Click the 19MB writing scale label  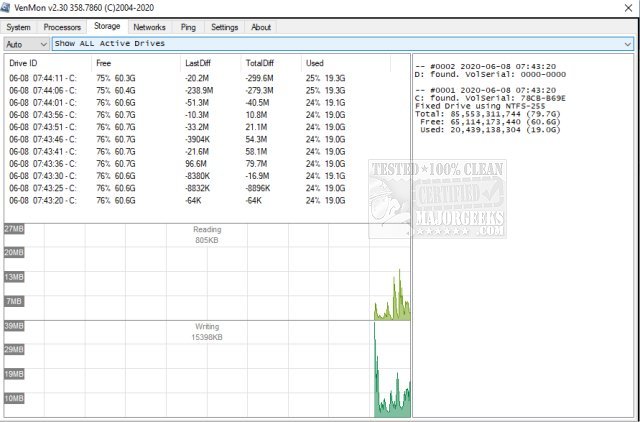coord(14,374)
